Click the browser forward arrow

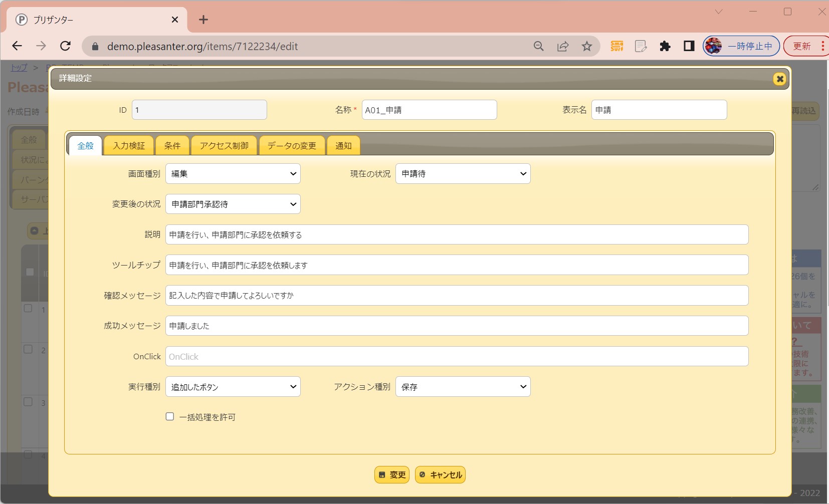tap(41, 46)
